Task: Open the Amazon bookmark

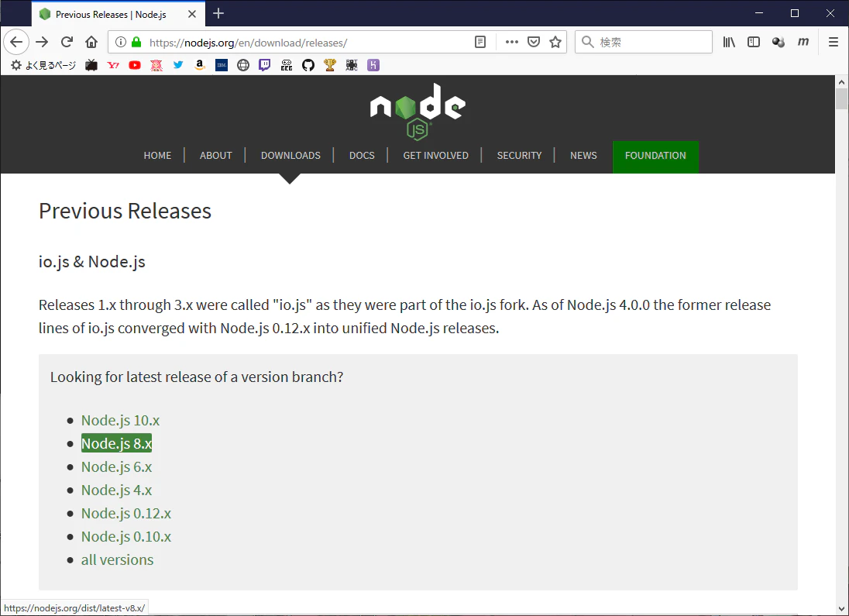Action: tap(200, 65)
